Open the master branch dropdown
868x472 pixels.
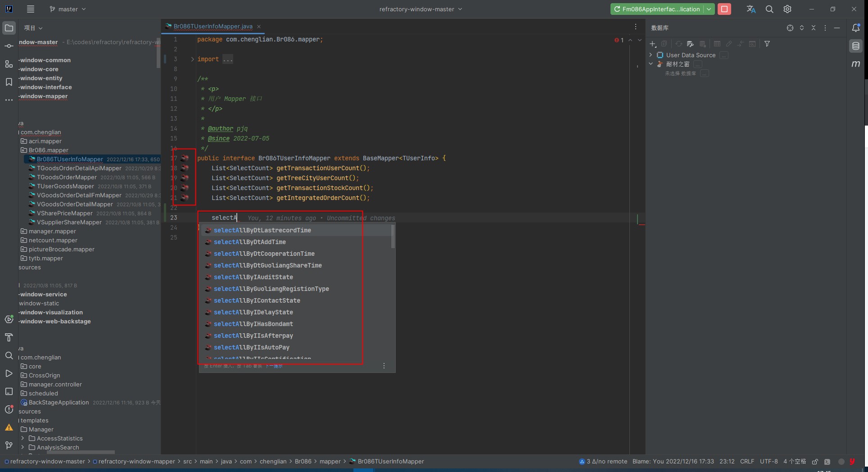68,9
